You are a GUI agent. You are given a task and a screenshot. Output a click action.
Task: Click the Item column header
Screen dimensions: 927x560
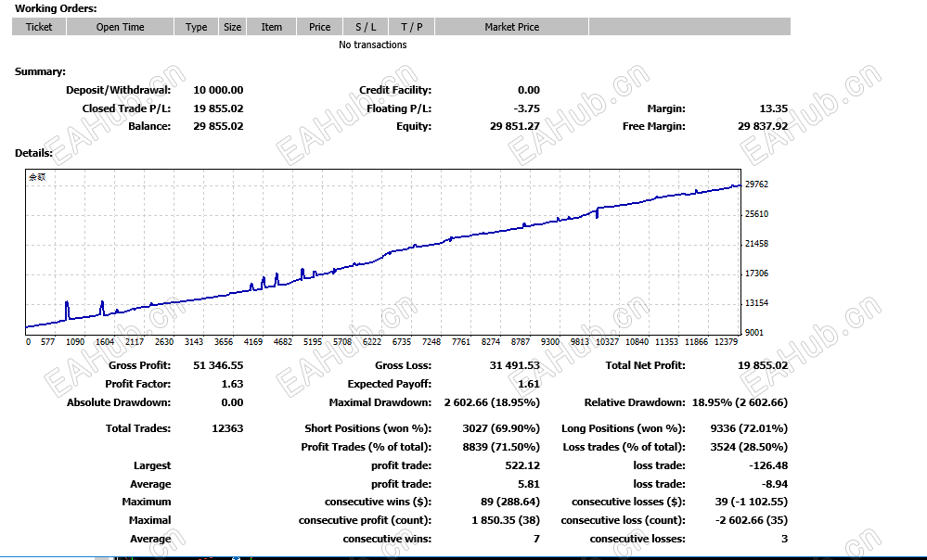(x=271, y=27)
